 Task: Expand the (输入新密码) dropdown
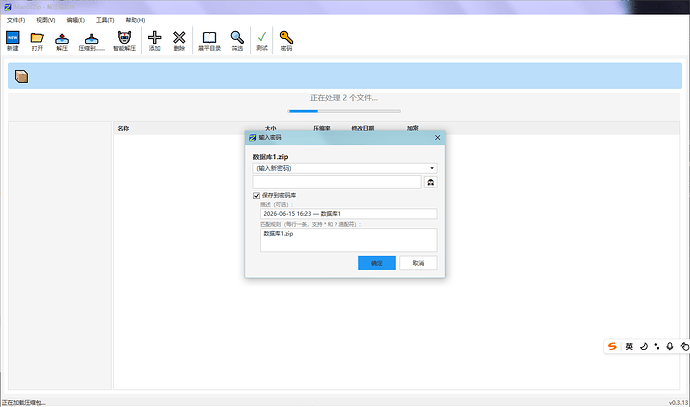(x=345, y=168)
